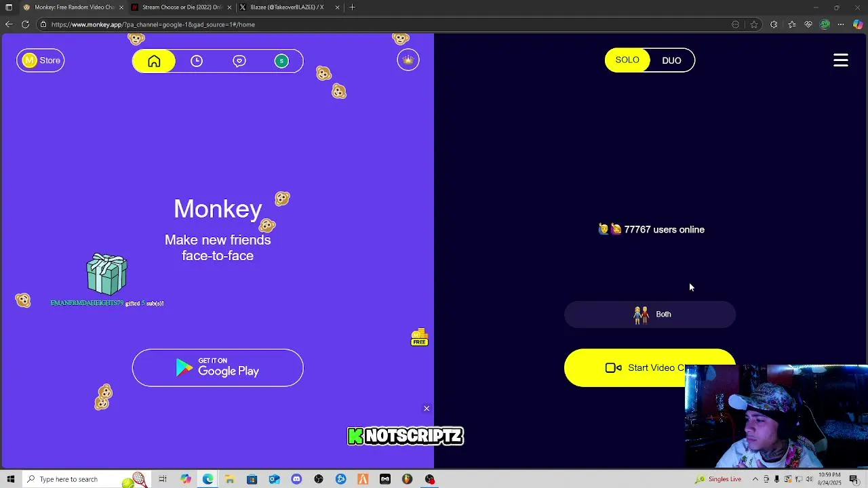
Task: Open the taskbar clock and date
Action: click(830, 479)
